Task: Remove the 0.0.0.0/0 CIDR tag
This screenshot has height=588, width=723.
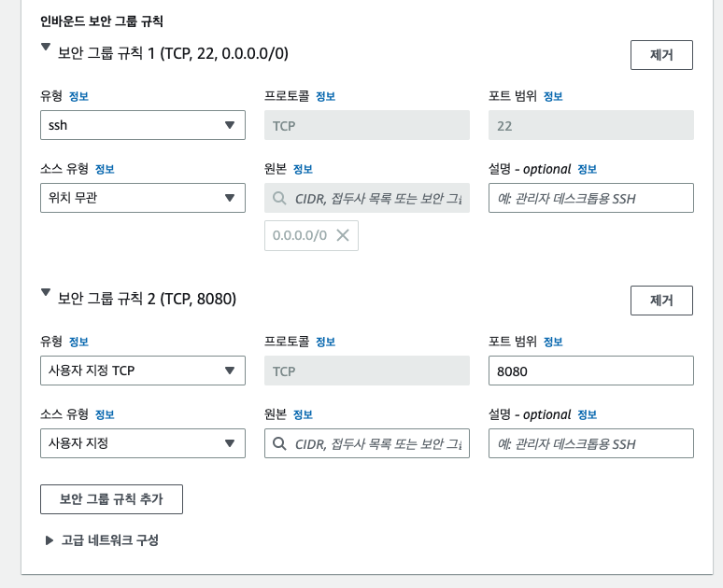Action: point(343,235)
